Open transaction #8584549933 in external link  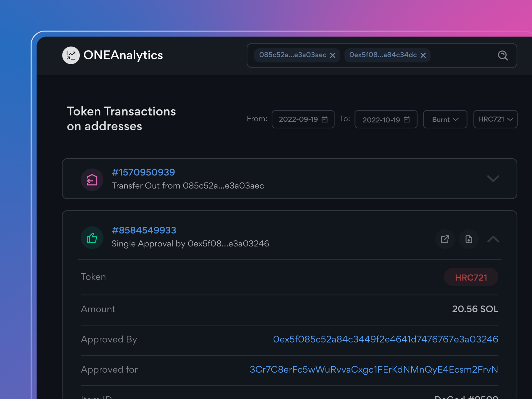pyautogui.click(x=445, y=239)
